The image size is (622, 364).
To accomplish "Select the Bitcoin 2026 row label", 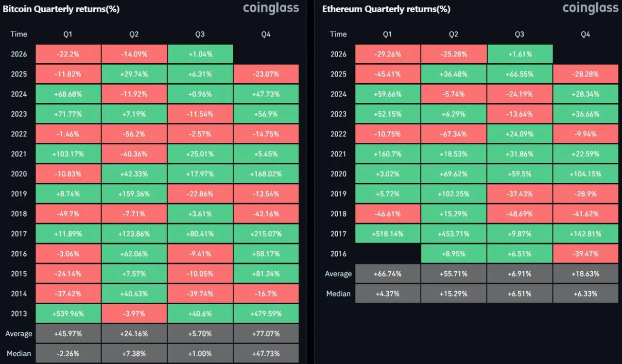I will [18, 54].
